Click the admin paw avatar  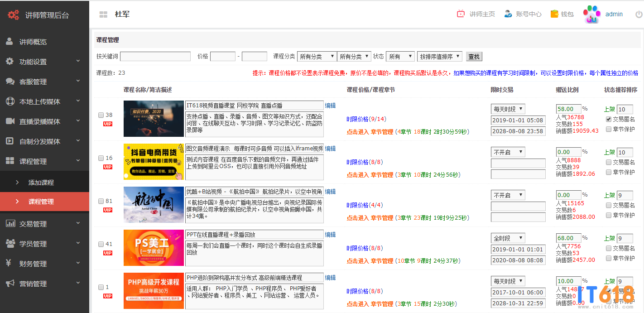click(591, 14)
